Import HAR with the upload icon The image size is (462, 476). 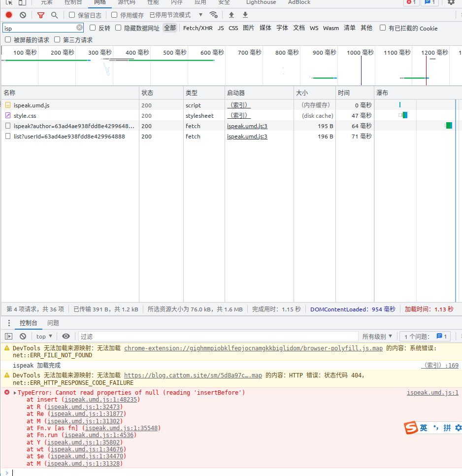231,15
